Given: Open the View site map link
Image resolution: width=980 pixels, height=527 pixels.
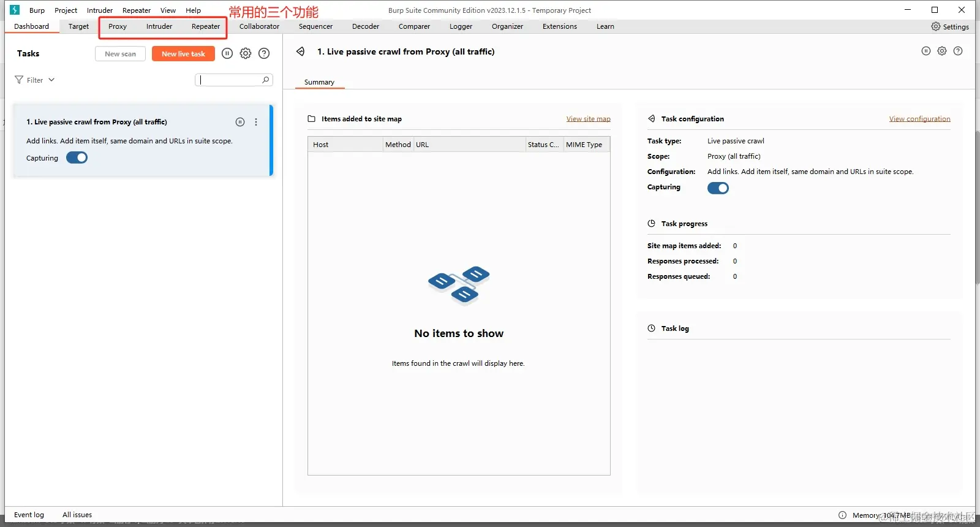Looking at the screenshot, I should click(x=589, y=119).
